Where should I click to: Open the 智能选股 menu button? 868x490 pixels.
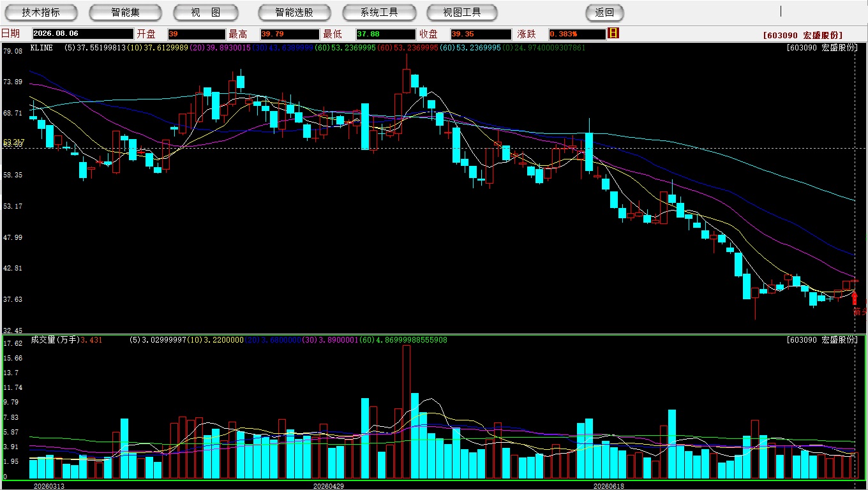(294, 12)
